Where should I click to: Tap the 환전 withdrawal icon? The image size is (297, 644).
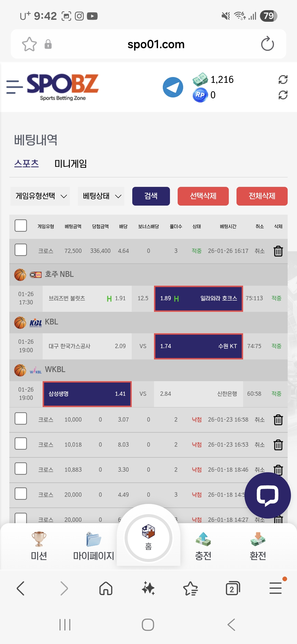pos(258,539)
